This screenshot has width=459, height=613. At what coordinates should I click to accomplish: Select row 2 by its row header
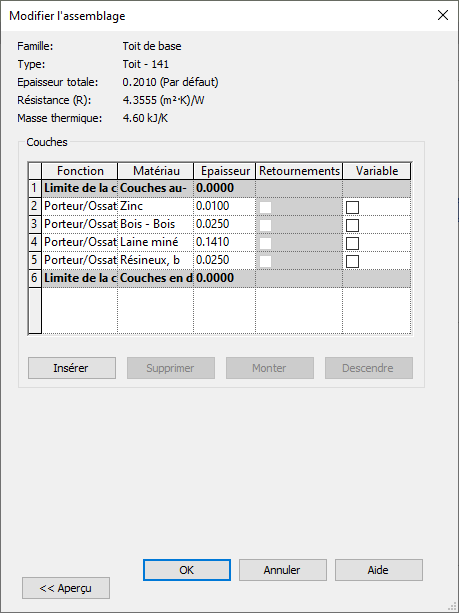[35, 206]
